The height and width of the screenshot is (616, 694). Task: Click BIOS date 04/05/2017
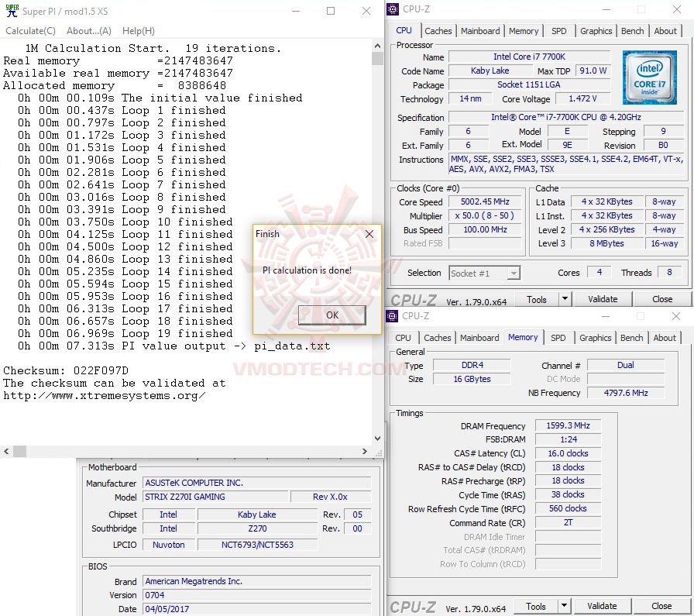pyautogui.click(x=256, y=609)
